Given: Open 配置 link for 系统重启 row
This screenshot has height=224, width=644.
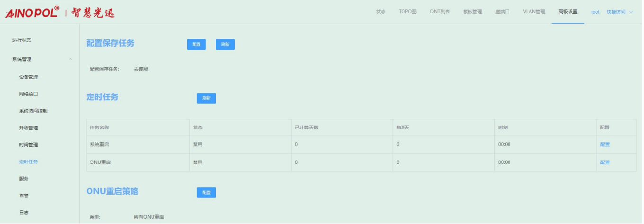Looking at the screenshot, I should pyautogui.click(x=605, y=144).
